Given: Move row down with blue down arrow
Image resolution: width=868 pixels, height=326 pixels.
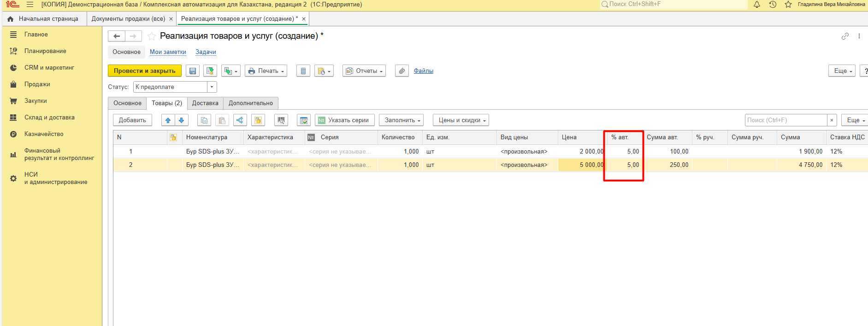Looking at the screenshot, I should 182,120.
